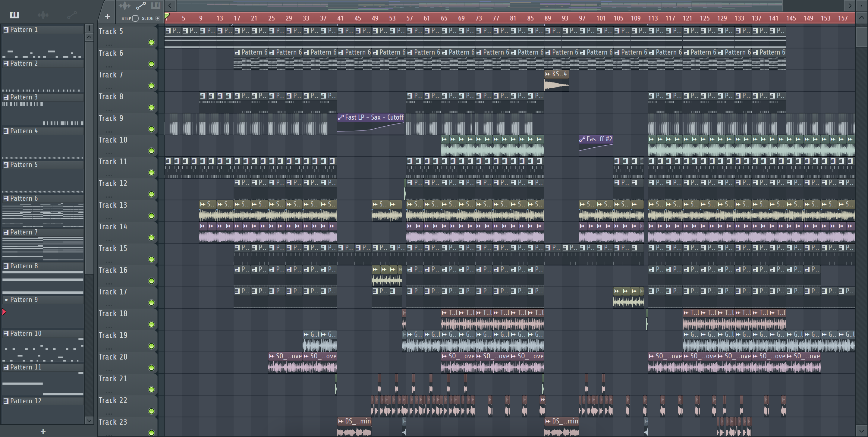
Task: Mute Track 16 with its green LED
Action: (x=151, y=281)
